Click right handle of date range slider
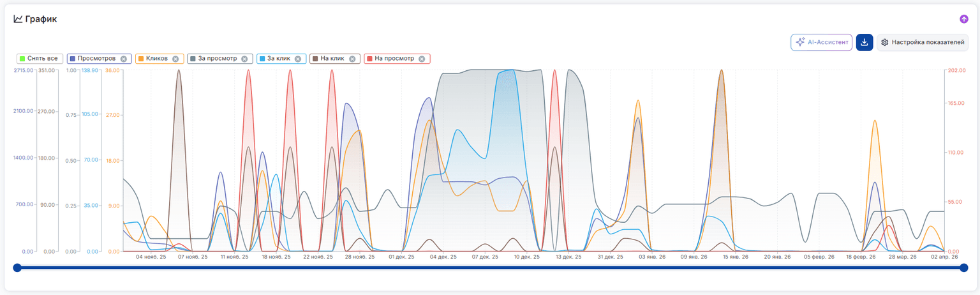Image resolution: width=980 pixels, height=295 pixels. pos(964,268)
